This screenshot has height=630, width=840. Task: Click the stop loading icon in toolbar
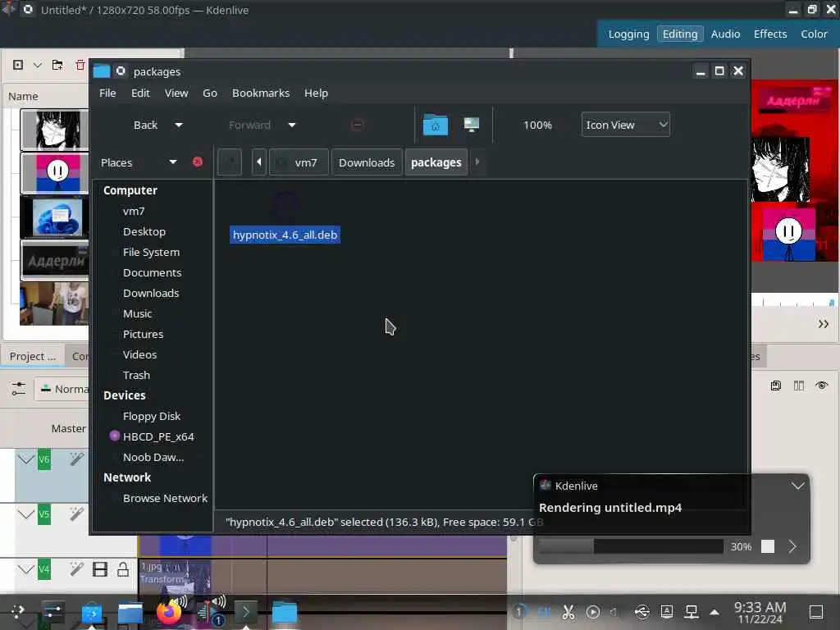pos(358,125)
